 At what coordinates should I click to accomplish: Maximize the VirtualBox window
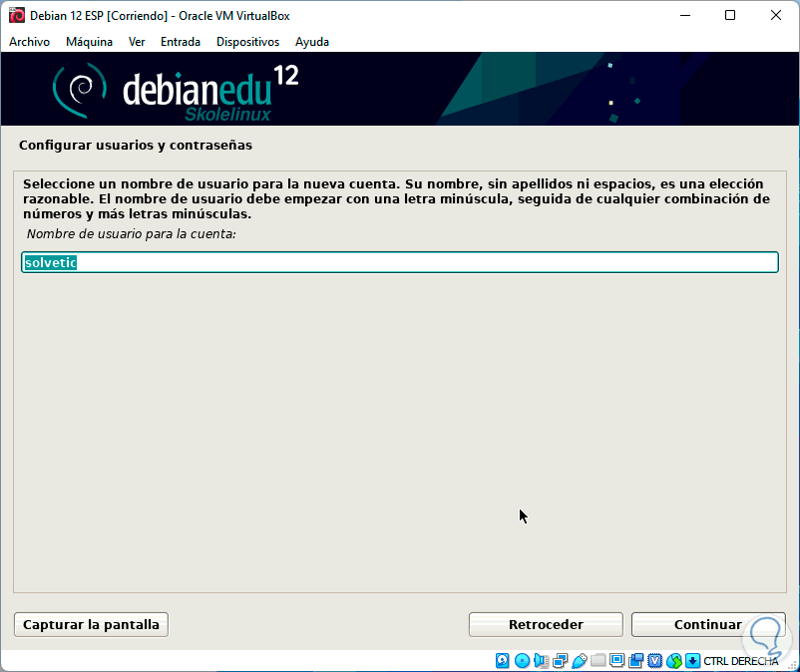click(x=730, y=15)
